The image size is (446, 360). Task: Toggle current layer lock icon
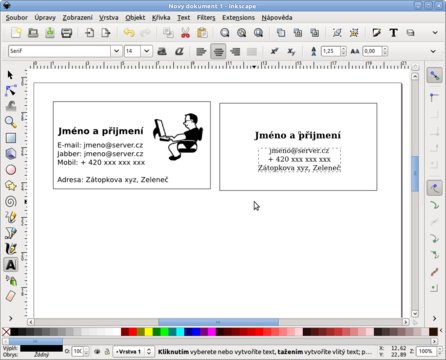pyautogui.click(x=107, y=351)
